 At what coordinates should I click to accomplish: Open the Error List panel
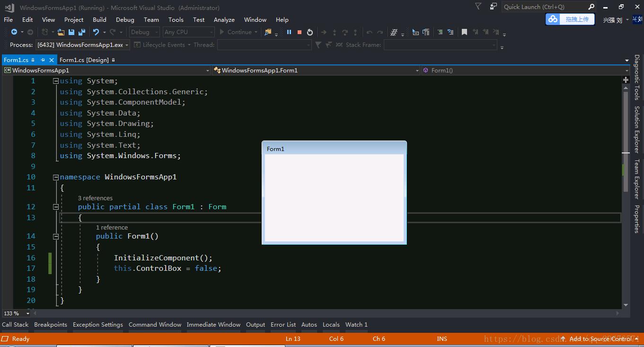tap(283, 325)
